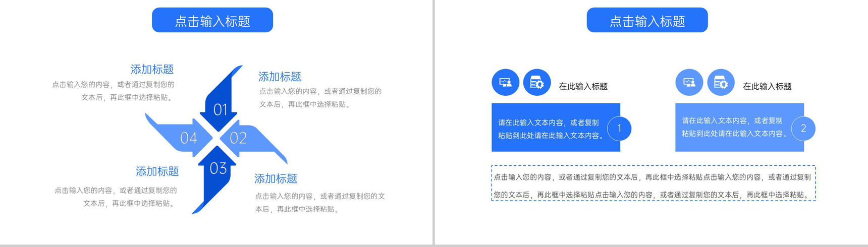
Task: Click the body text under the lower-left 添加标题
Action: (116, 197)
